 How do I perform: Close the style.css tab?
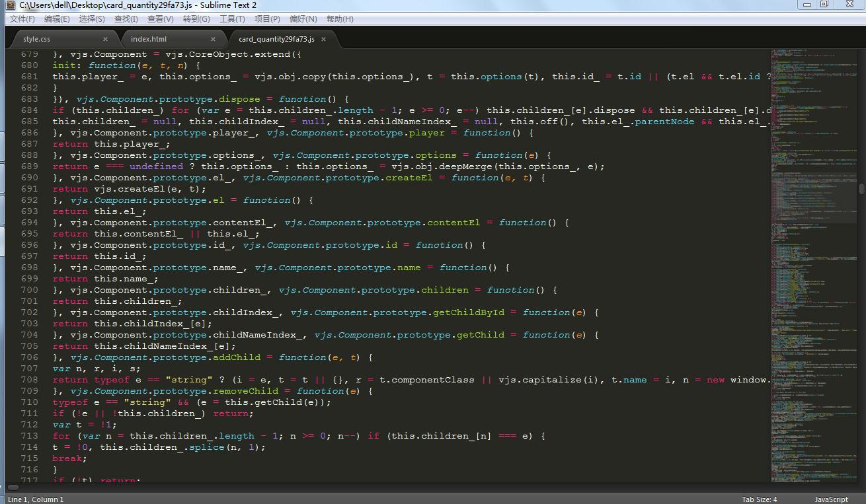point(105,39)
